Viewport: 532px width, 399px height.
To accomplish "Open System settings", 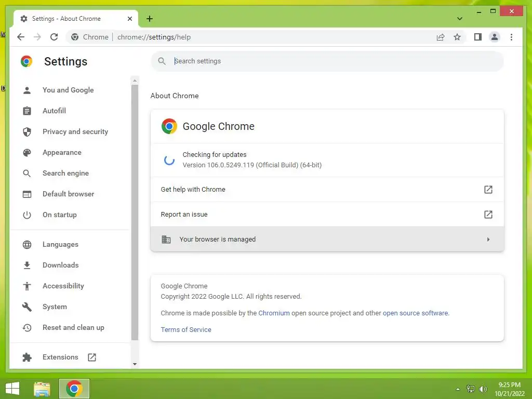I will (x=55, y=307).
